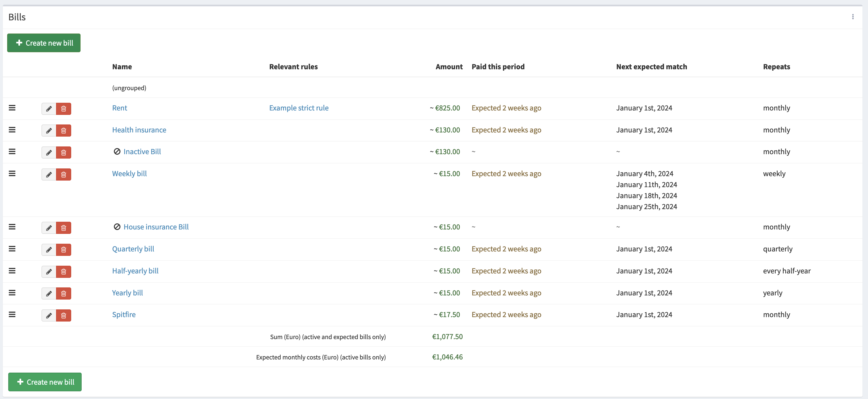This screenshot has height=399, width=868.
Task: View the Weekly bill details
Action: point(129,173)
